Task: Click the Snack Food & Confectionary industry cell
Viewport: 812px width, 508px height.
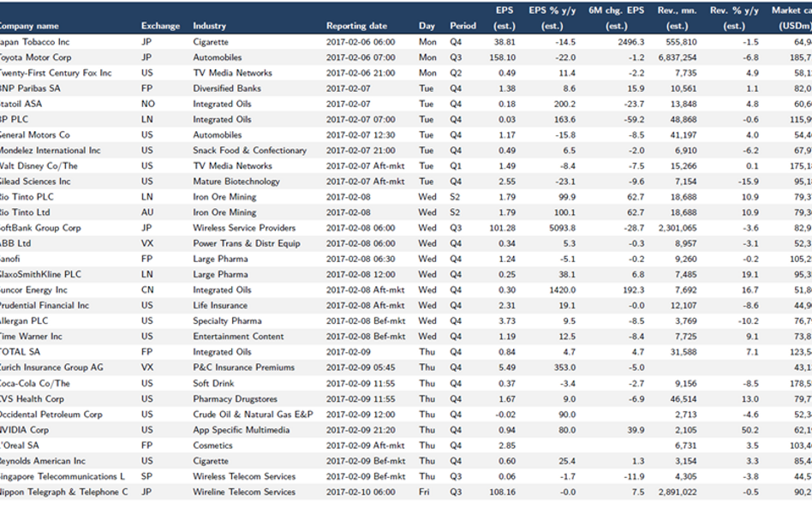Action: pos(249,151)
